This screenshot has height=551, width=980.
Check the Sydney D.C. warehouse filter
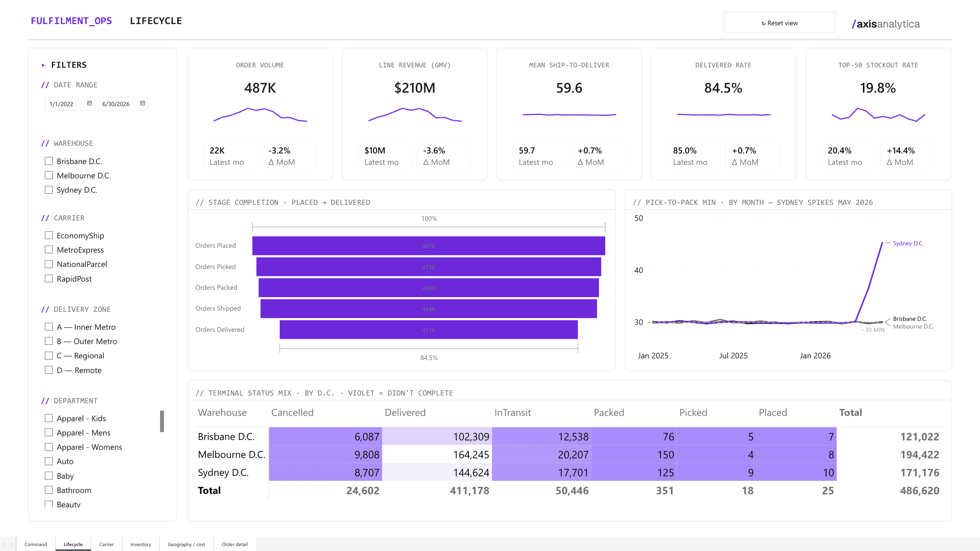click(49, 190)
